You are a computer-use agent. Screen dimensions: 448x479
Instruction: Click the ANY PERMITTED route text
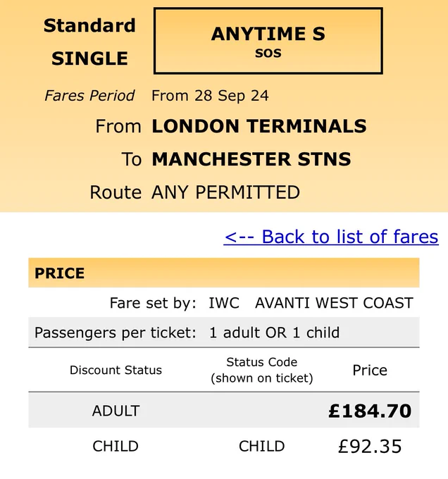click(x=225, y=192)
